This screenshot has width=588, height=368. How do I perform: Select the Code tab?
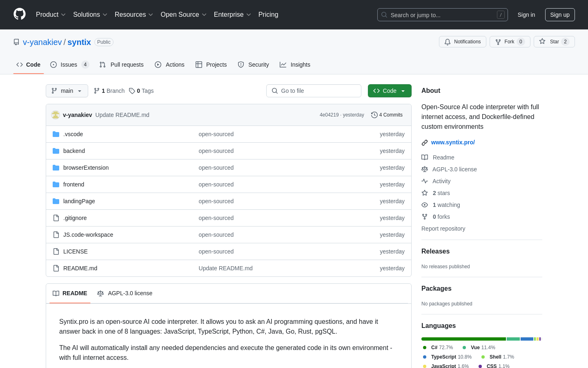pos(29,65)
